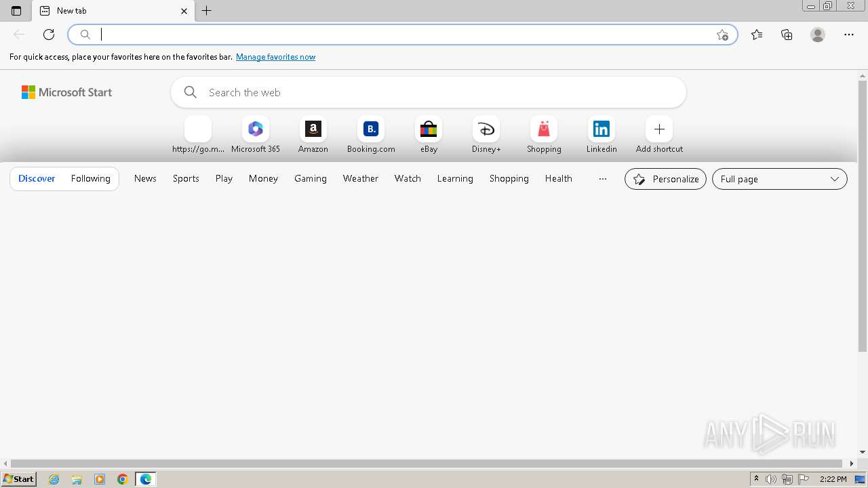Viewport: 868px width, 488px height.
Task: Open Windows Media Player from taskbar
Action: pos(100,479)
